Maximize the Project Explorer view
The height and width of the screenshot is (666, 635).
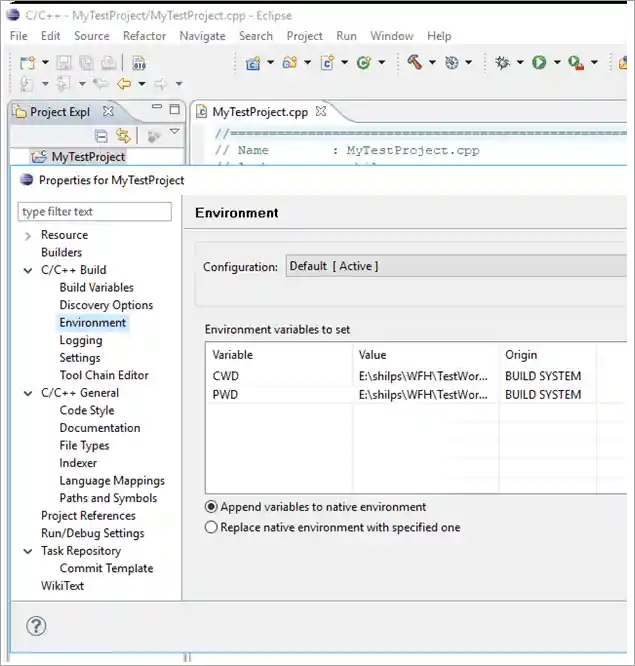(x=174, y=109)
